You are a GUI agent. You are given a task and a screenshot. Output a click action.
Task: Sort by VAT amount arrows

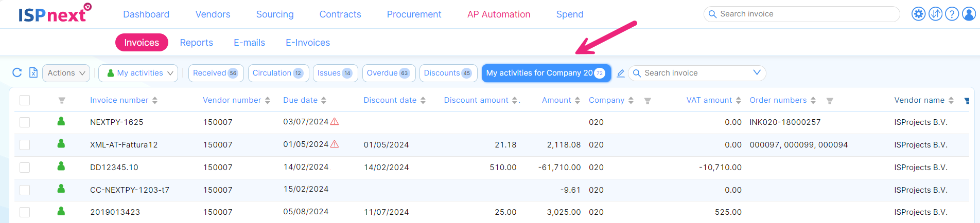coord(739,101)
